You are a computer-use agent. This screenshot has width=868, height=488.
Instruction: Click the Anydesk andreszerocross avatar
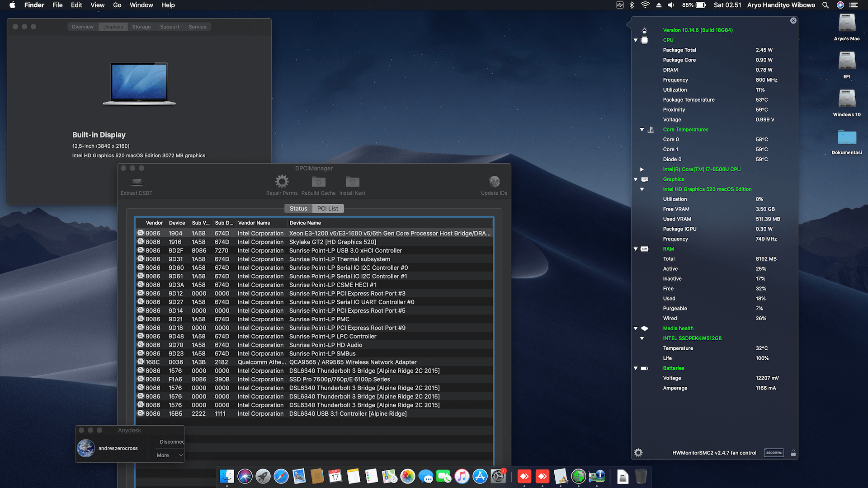86,448
